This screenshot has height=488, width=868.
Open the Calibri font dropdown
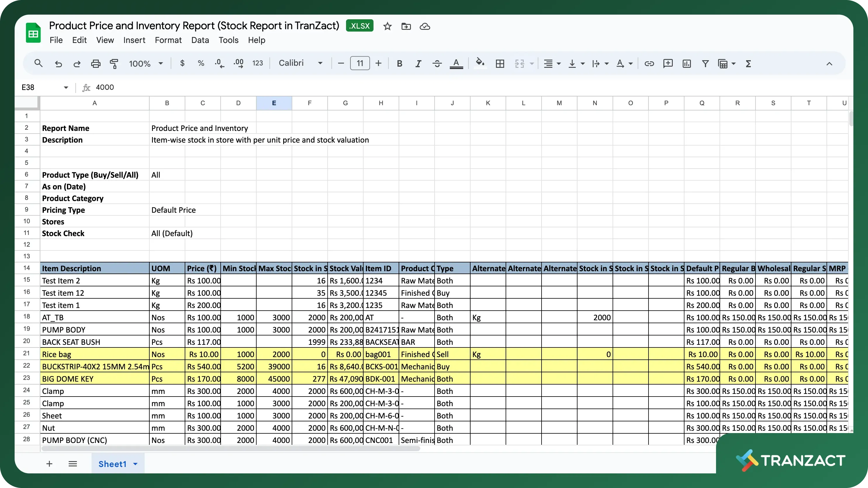click(x=300, y=63)
